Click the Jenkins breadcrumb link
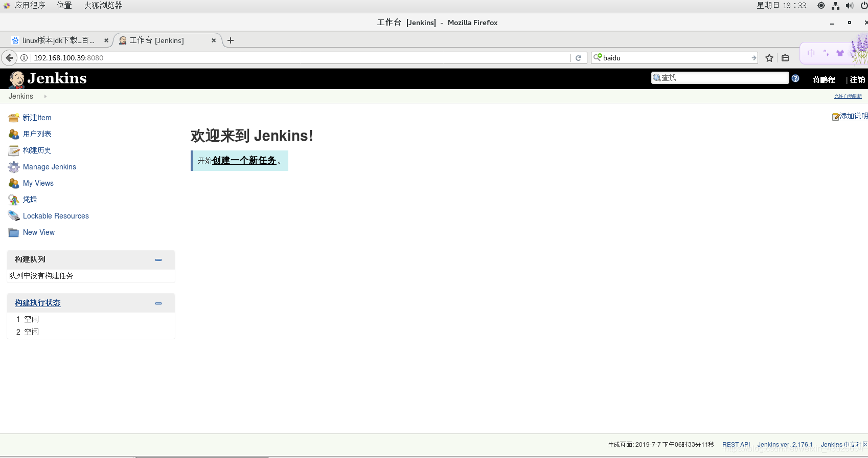The image size is (868, 458). 21,96
